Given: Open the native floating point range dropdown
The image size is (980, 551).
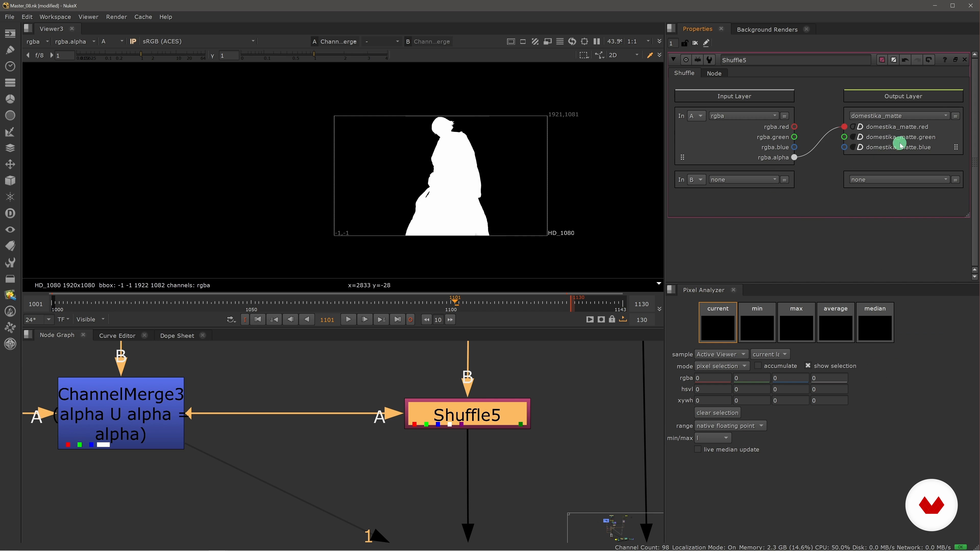Looking at the screenshot, I should click(730, 426).
